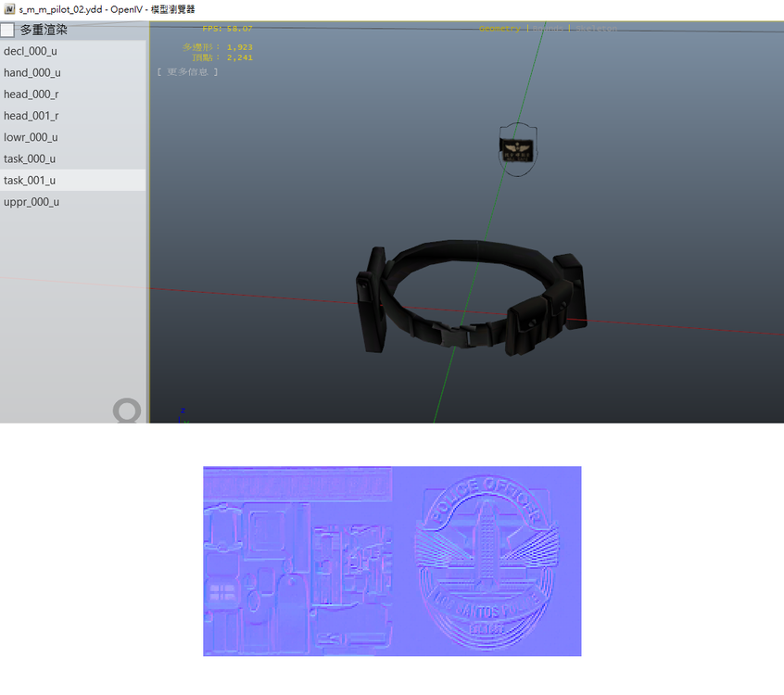Switch to the Skeleton view mode

[597, 29]
